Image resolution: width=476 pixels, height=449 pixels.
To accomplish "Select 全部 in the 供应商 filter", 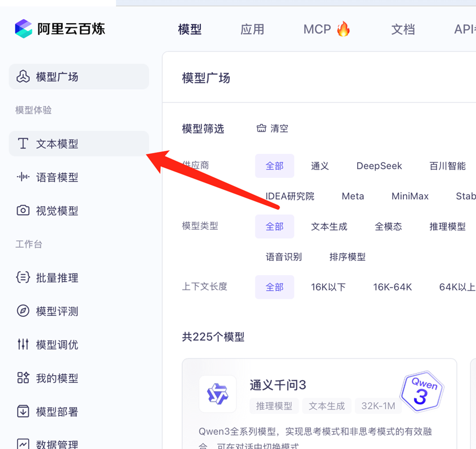I will coord(275,166).
